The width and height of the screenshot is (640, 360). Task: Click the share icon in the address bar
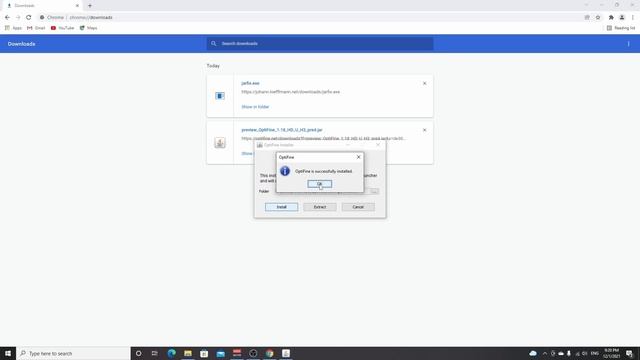pyautogui.click(x=587, y=18)
